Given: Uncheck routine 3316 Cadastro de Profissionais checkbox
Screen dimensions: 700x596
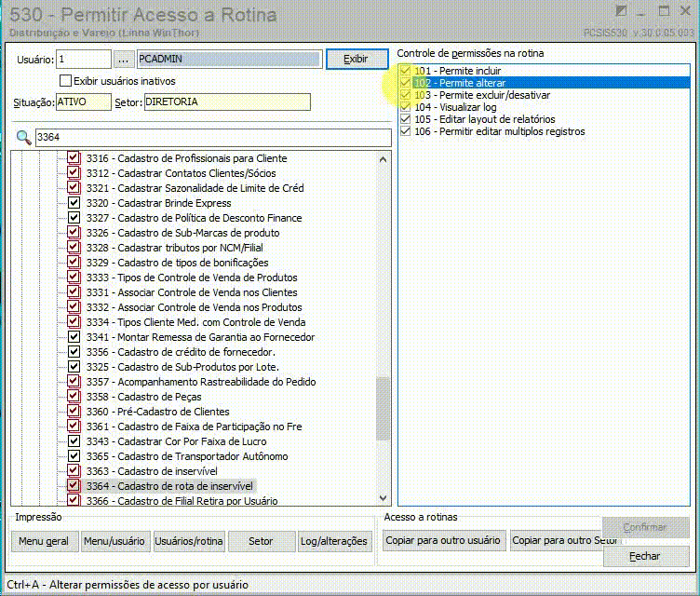Looking at the screenshot, I should [x=74, y=157].
